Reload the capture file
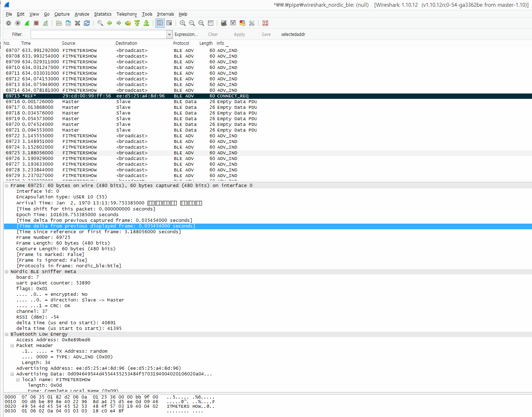This screenshot has width=532, height=417. pyautogui.click(x=87, y=23)
